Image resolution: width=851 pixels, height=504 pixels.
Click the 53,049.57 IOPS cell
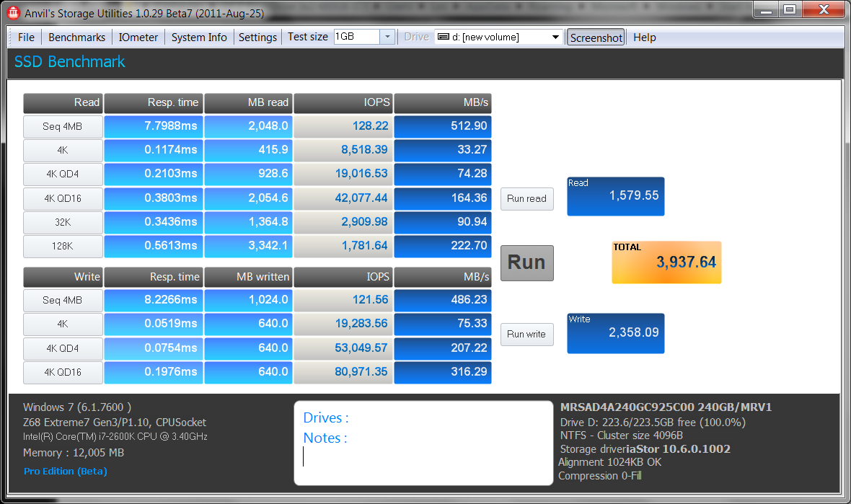coord(343,348)
